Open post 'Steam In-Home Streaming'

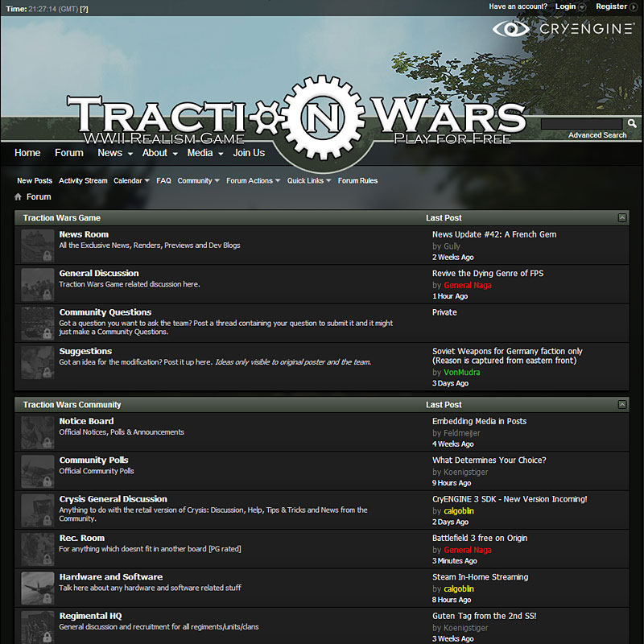(x=480, y=577)
